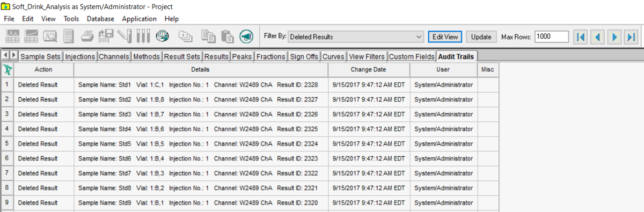Switch to the Custom Fields tab
Screen dimensions: 644x212
click(x=412, y=56)
